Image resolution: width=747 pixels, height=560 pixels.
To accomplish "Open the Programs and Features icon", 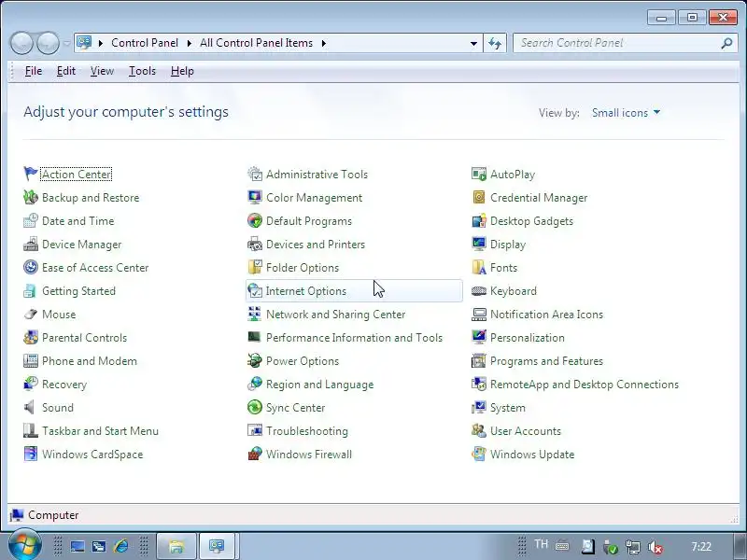I will tap(479, 360).
